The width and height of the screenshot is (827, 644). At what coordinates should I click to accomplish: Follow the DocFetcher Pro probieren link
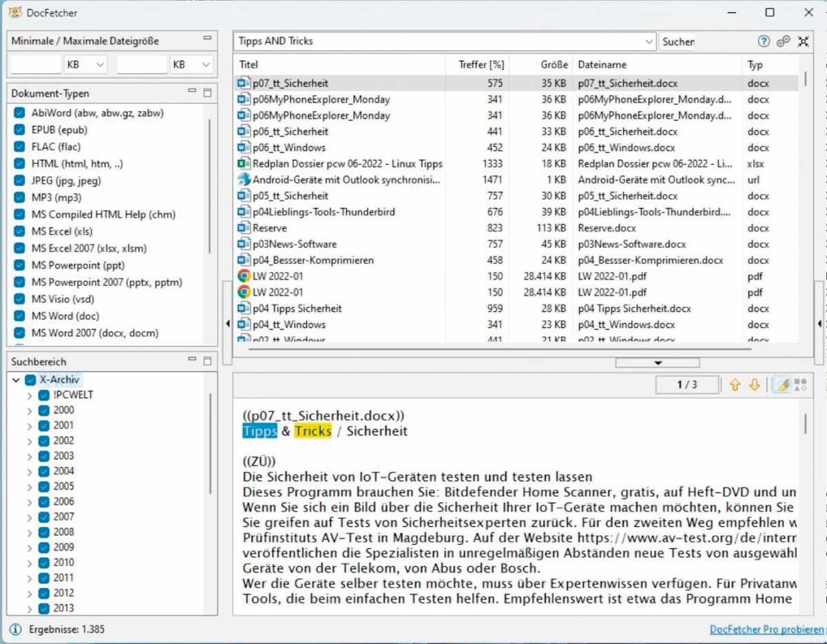coord(766,629)
